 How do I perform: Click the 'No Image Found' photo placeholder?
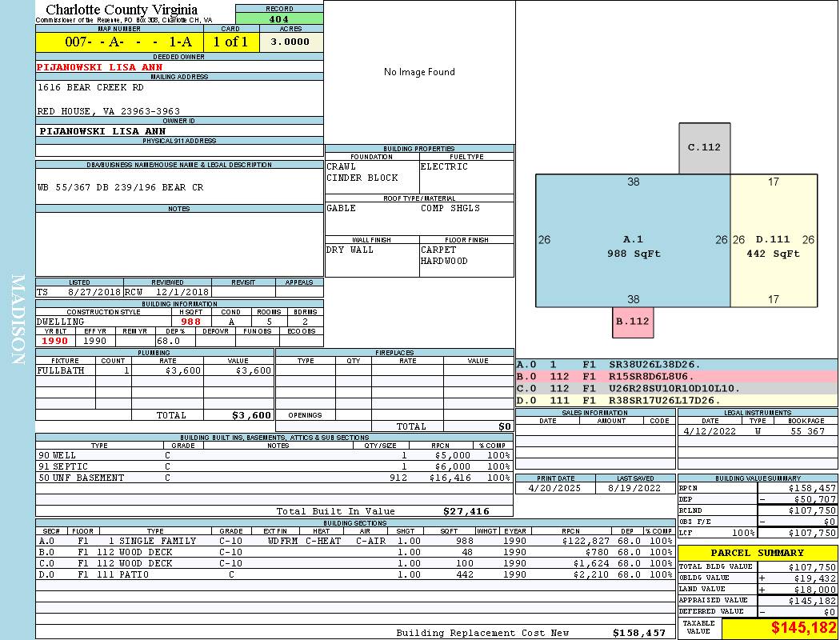click(419, 72)
